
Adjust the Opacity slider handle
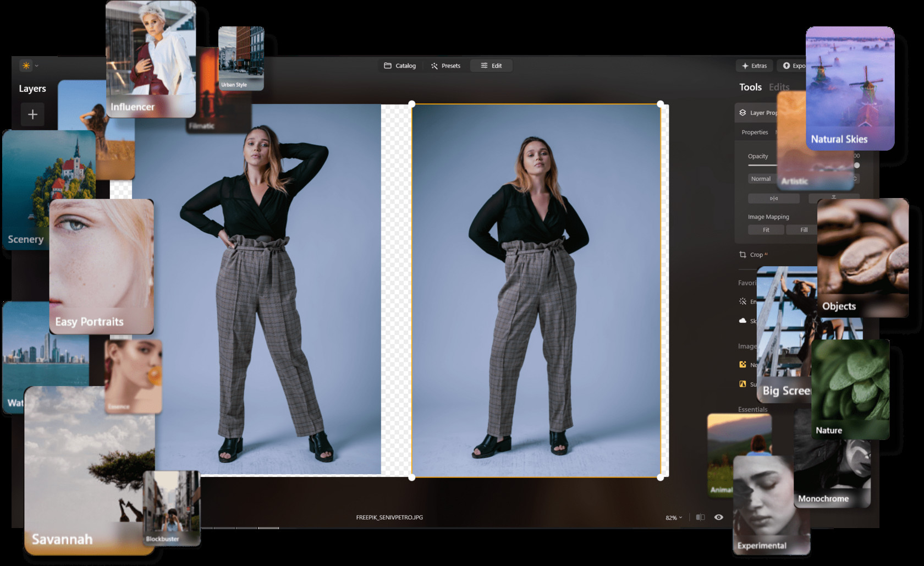(x=856, y=165)
